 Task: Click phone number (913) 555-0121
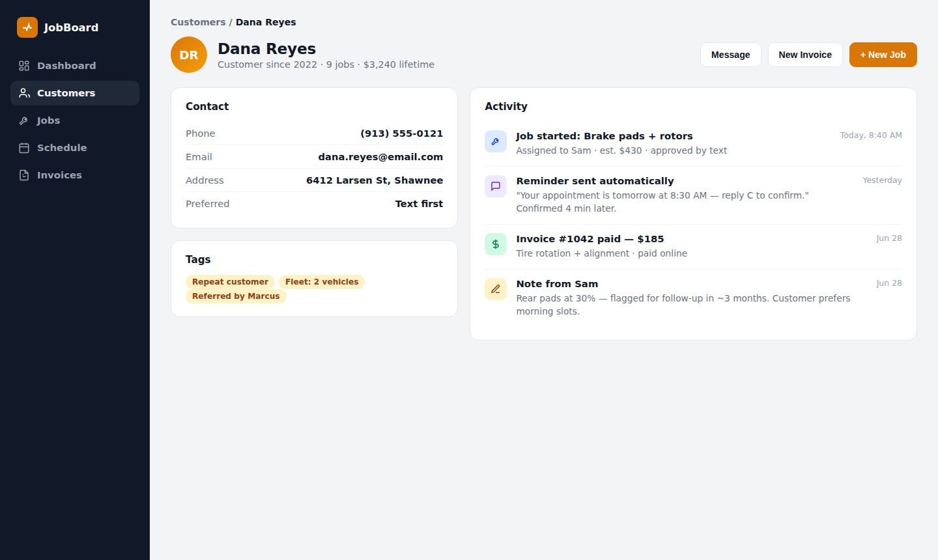pyautogui.click(x=402, y=133)
